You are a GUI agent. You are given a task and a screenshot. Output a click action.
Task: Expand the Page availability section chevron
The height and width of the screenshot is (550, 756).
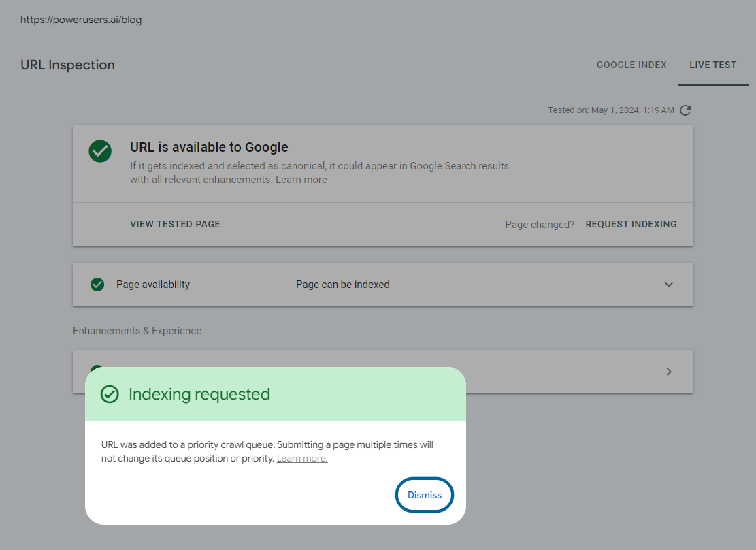coord(669,285)
